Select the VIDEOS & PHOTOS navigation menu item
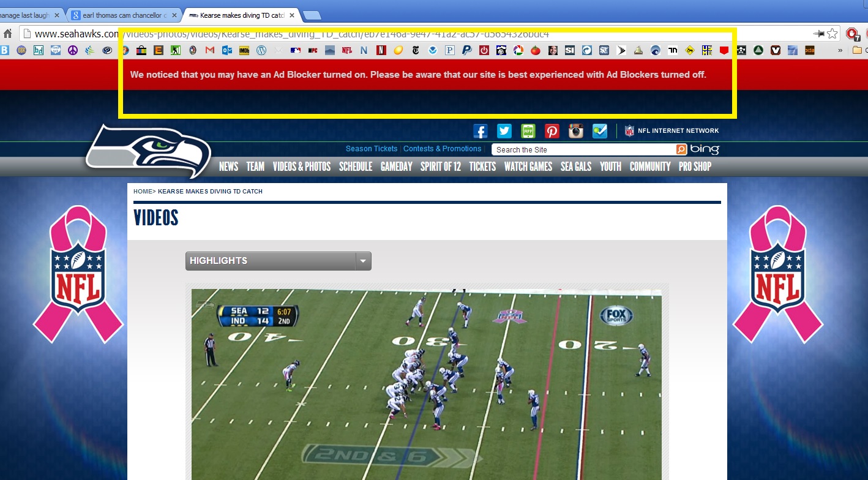The image size is (868, 480). (x=302, y=166)
